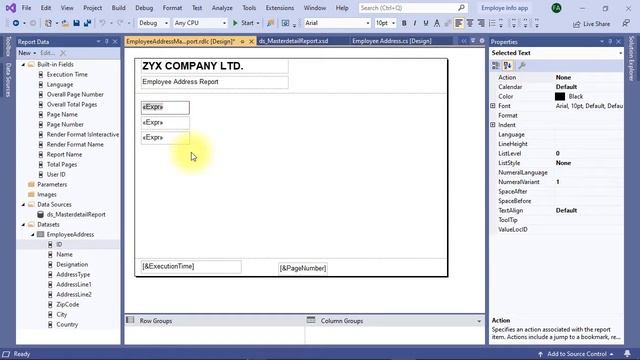Select ds_MasterdetailReport data source

click(x=76, y=215)
